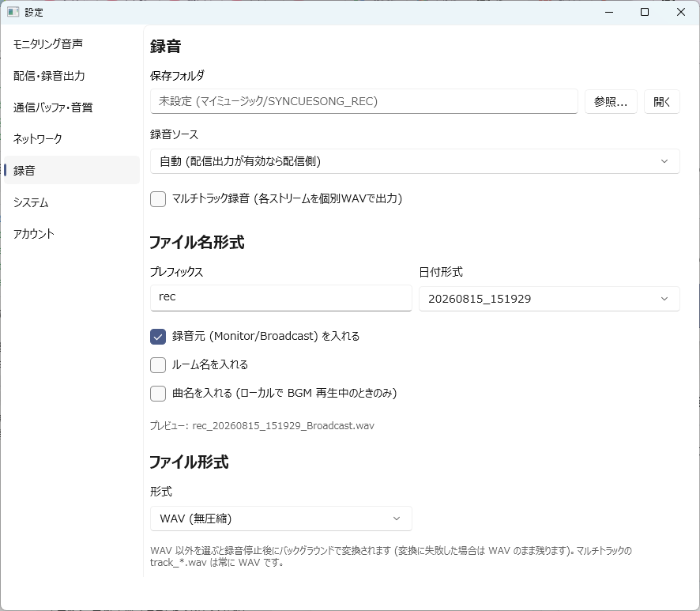Screen dimensions: 700x611
Task: Open 通信バッファ・音質 settings
Action: tap(71, 107)
